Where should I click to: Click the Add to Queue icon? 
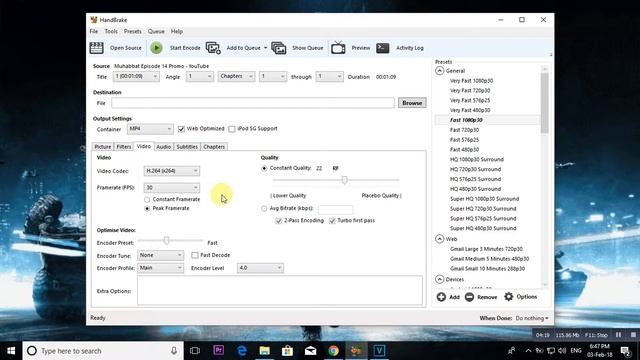point(213,48)
